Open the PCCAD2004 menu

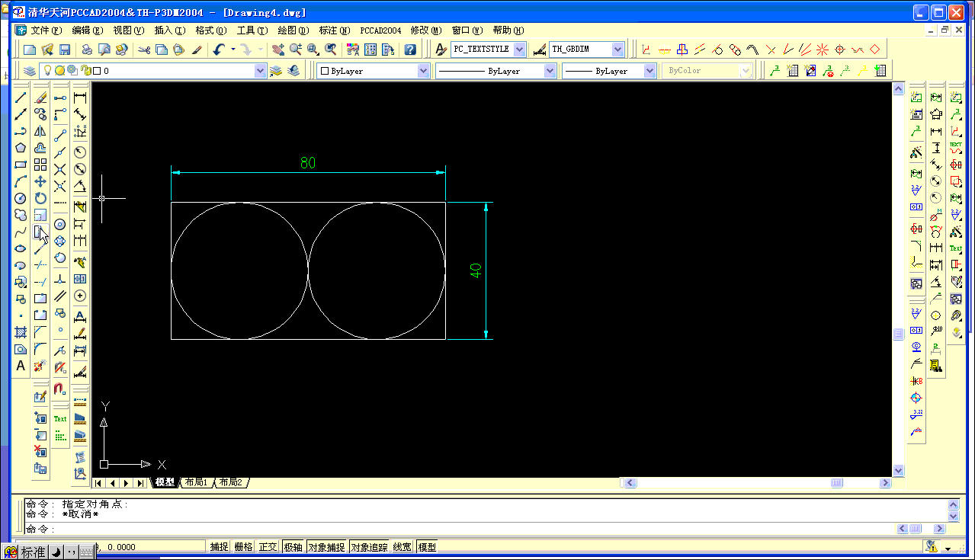tap(380, 30)
